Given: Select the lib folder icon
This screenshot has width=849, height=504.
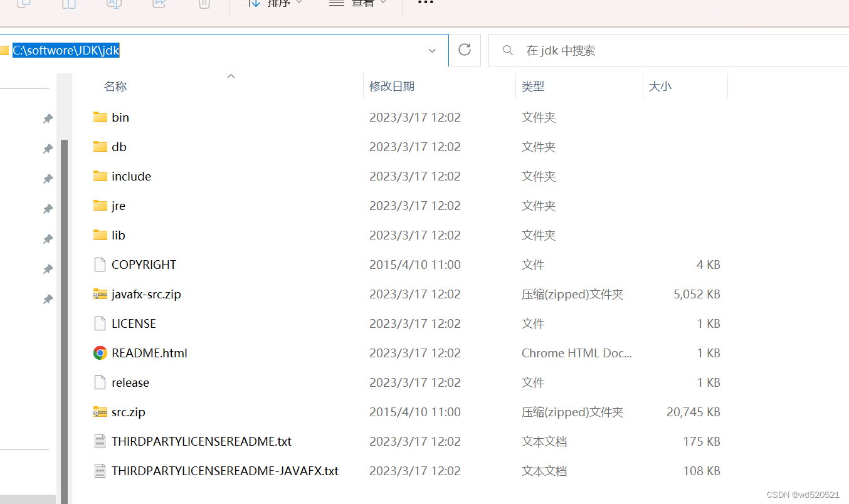Looking at the screenshot, I should [100, 235].
